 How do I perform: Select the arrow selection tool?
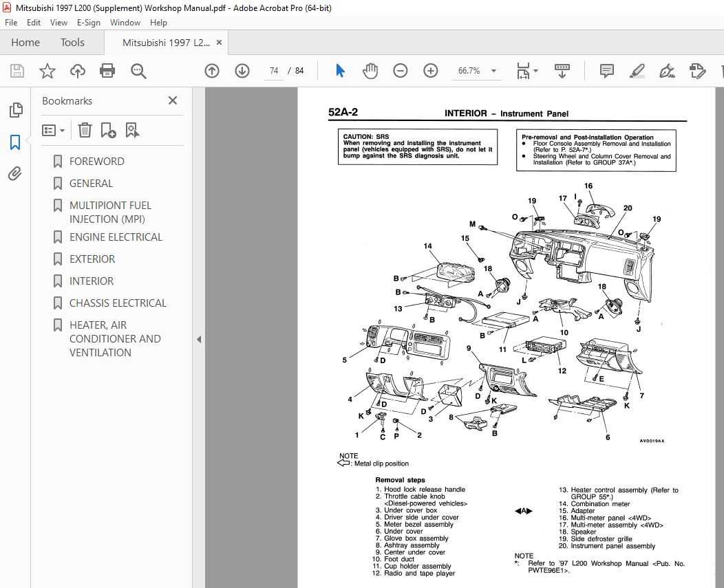[x=340, y=71]
